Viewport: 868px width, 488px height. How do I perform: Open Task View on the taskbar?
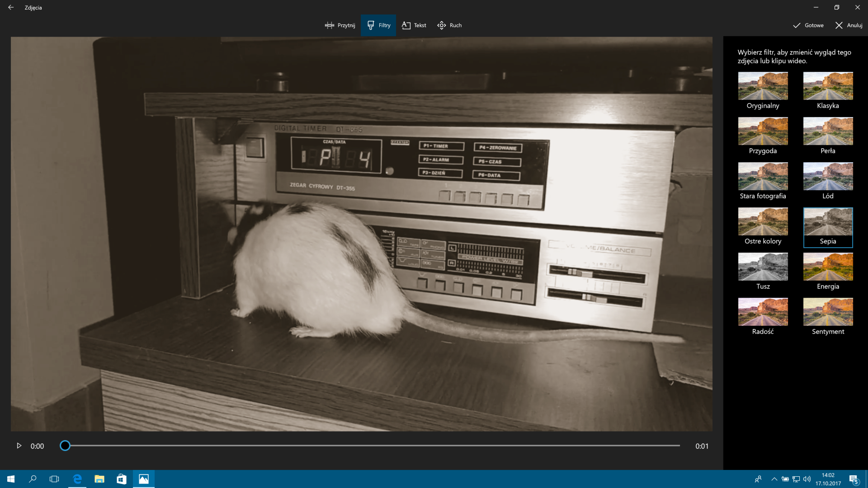[x=54, y=479]
